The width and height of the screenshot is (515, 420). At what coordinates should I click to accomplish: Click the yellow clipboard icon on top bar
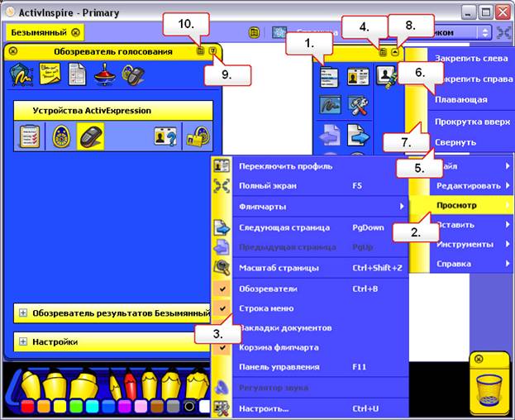click(254, 32)
